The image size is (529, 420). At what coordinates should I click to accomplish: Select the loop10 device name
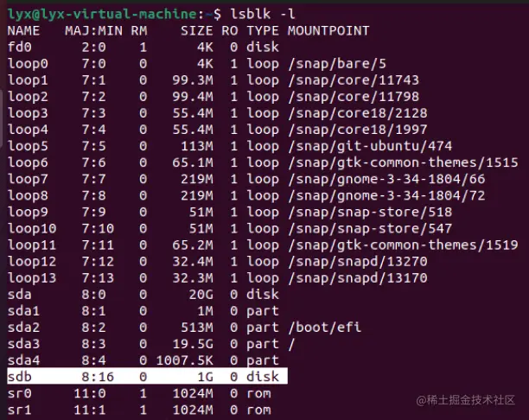click(x=32, y=229)
